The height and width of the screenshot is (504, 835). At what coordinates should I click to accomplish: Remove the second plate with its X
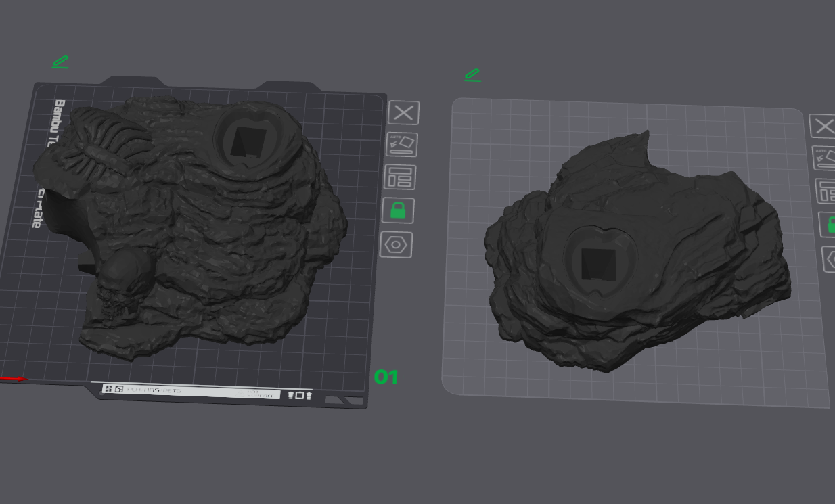click(823, 126)
